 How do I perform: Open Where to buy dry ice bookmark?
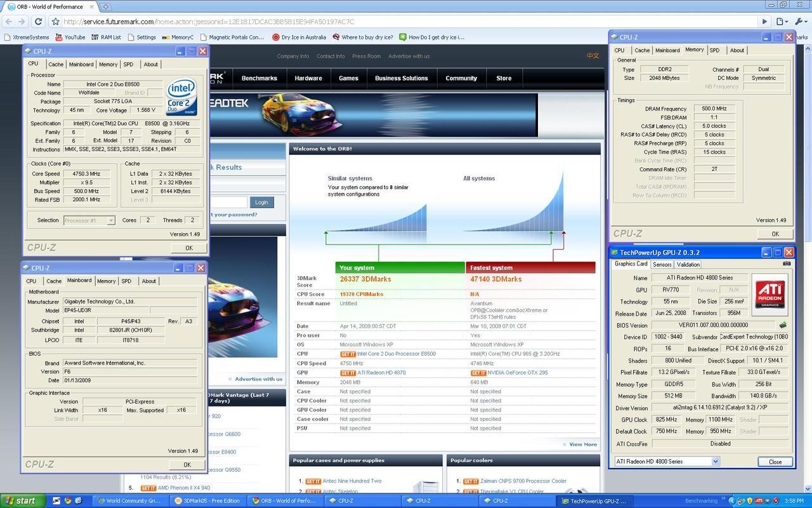coord(362,37)
